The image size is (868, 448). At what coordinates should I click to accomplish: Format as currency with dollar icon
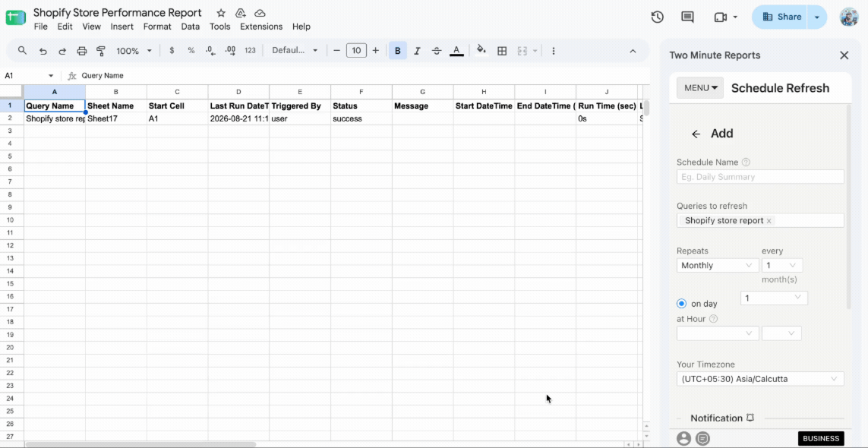(172, 50)
